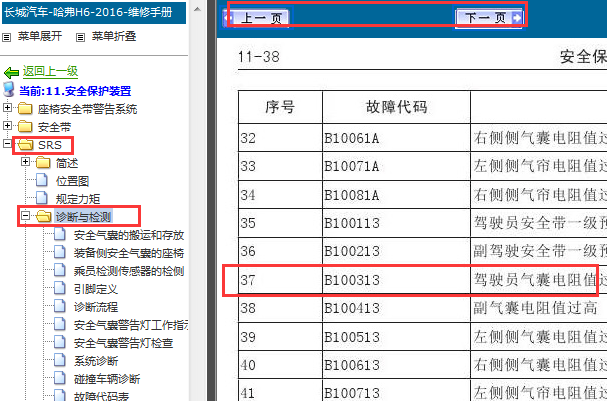Click the 座椅安全带警告系统 folder icon
Viewport: 607px width, 401px height.
point(25,108)
